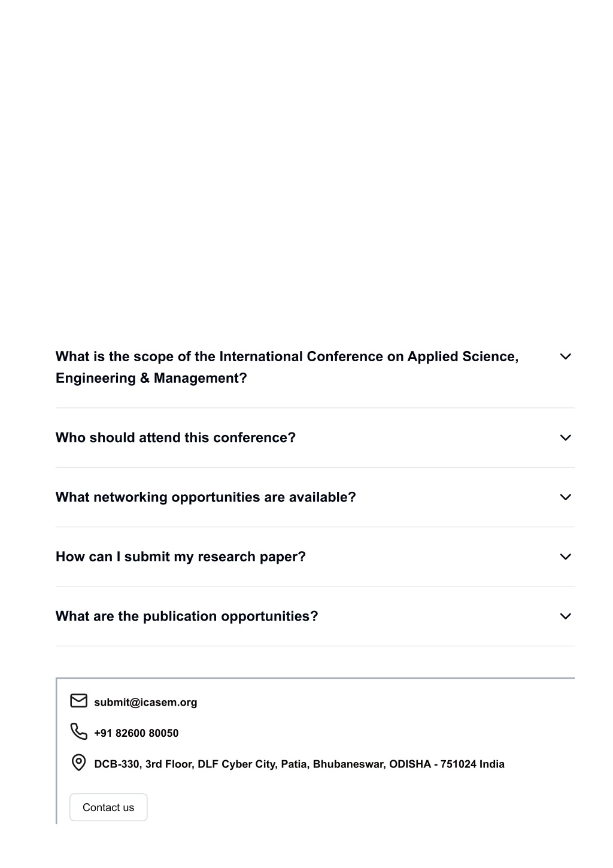Click the envelope email icon

pyautogui.click(x=78, y=701)
